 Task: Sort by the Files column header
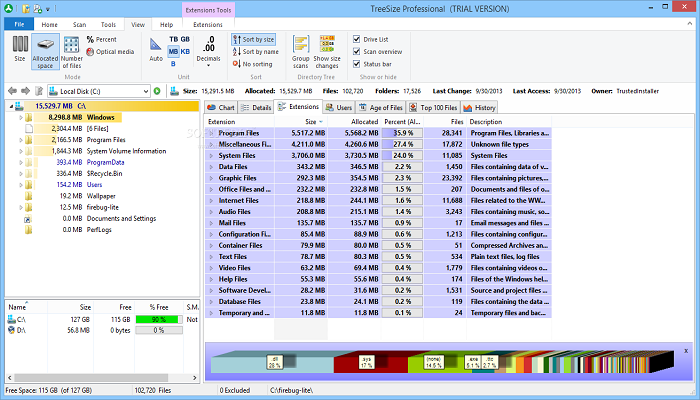click(x=446, y=122)
